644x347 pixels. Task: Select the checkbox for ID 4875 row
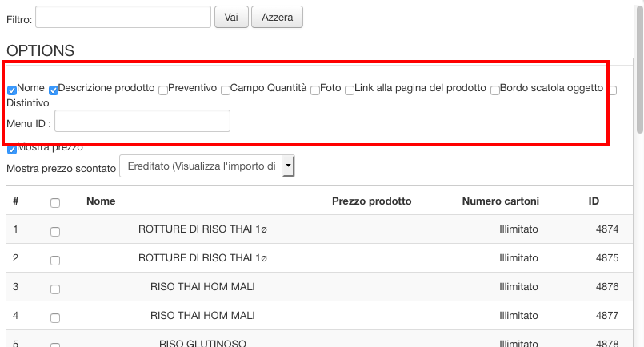(x=55, y=260)
